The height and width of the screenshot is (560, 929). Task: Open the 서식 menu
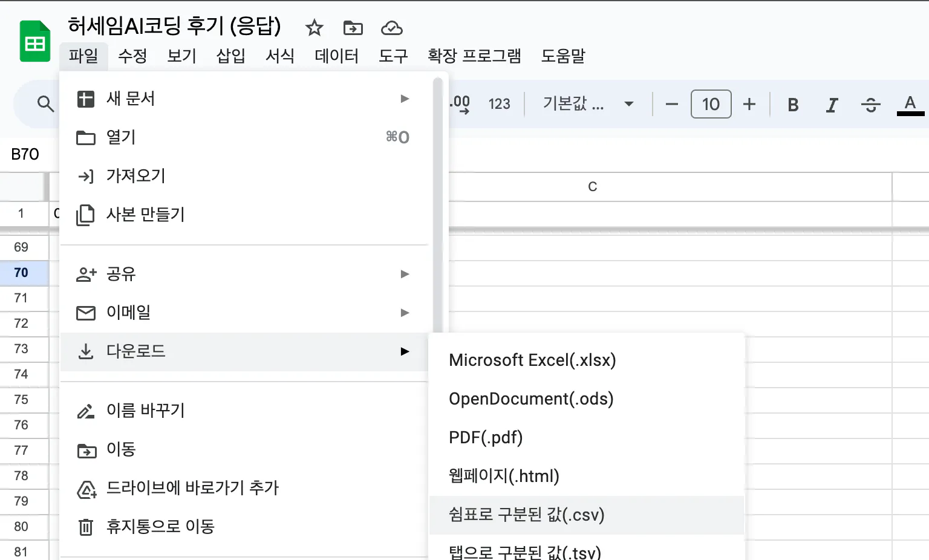[x=280, y=56]
